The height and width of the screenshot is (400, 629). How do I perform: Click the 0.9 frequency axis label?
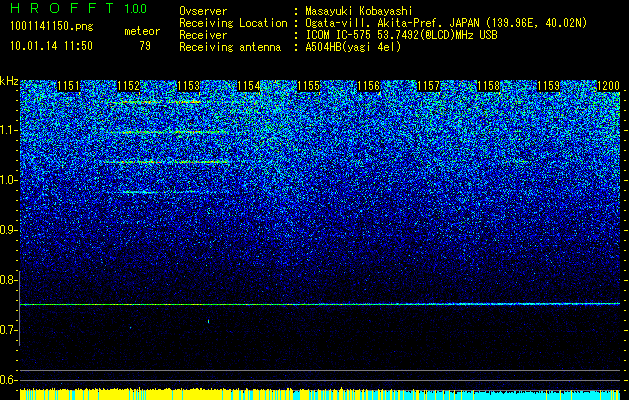click(x=8, y=230)
